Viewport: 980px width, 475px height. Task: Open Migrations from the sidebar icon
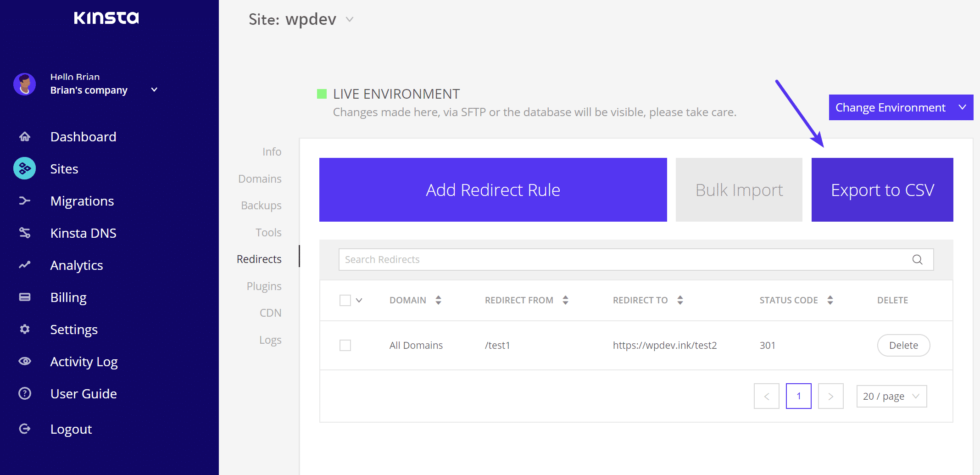[x=24, y=201]
